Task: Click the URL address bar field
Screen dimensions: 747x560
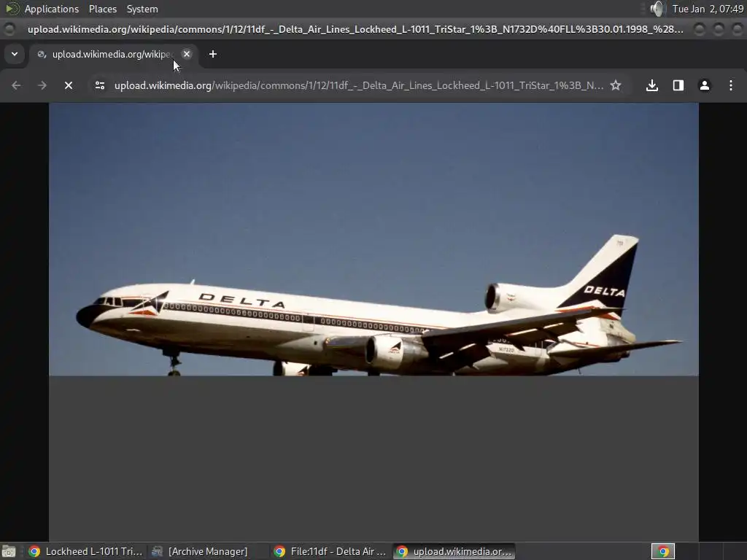Action: [x=358, y=85]
